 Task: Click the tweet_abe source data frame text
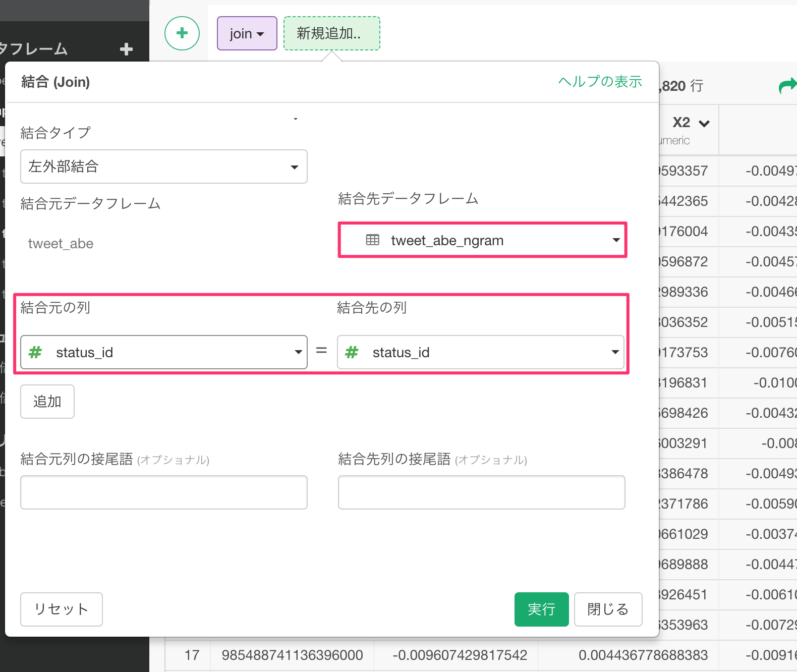61,244
